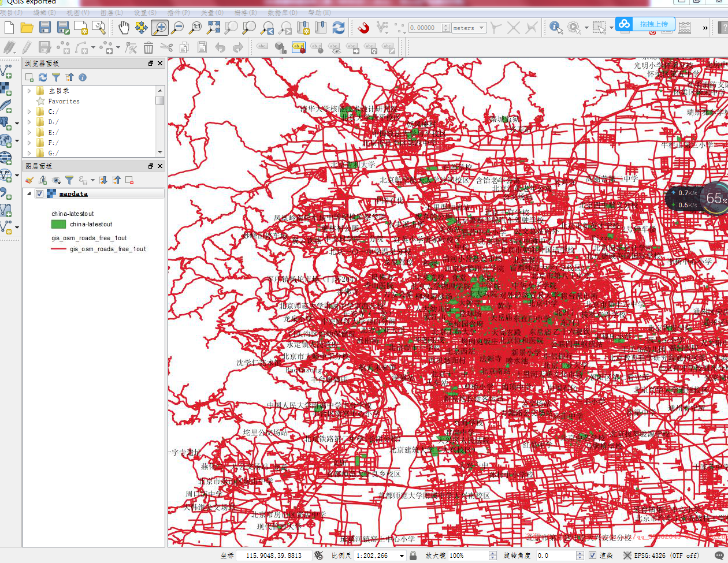Enable the snapping magnet tool
The width and height of the screenshot is (728, 563).
tap(362, 26)
